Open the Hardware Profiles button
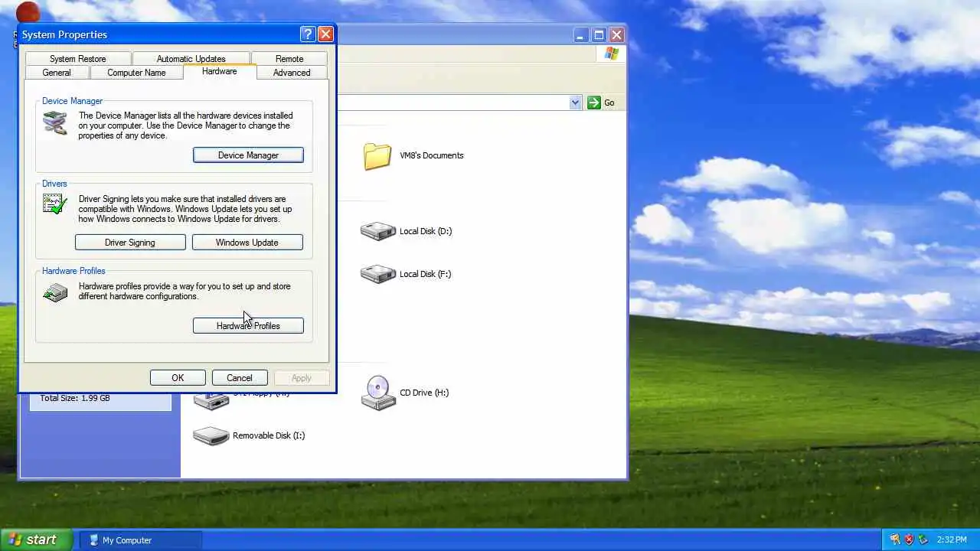The width and height of the screenshot is (980, 551). tap(248, 326)
